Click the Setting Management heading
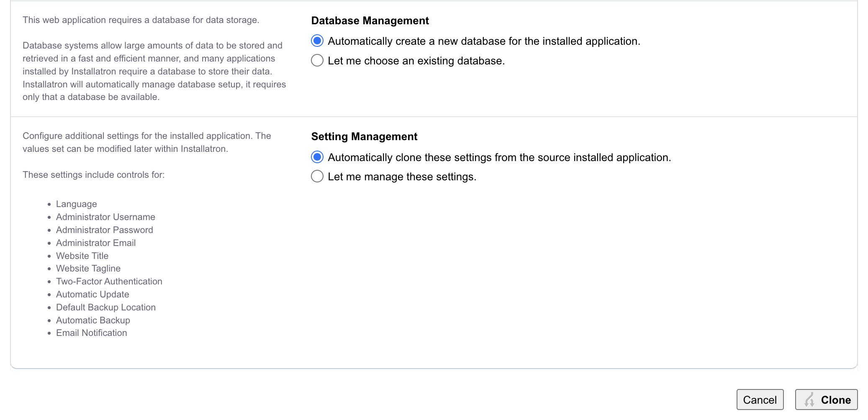The width and height of the screenshot is (868, 420). (x=364, y=136)
